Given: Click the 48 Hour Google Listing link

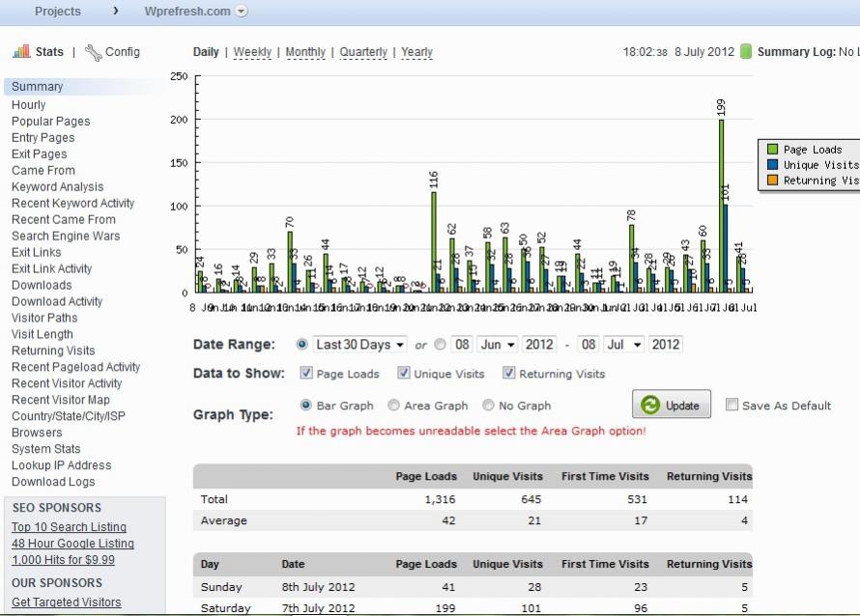Looking at the screenshot, I should pos(72,544).
